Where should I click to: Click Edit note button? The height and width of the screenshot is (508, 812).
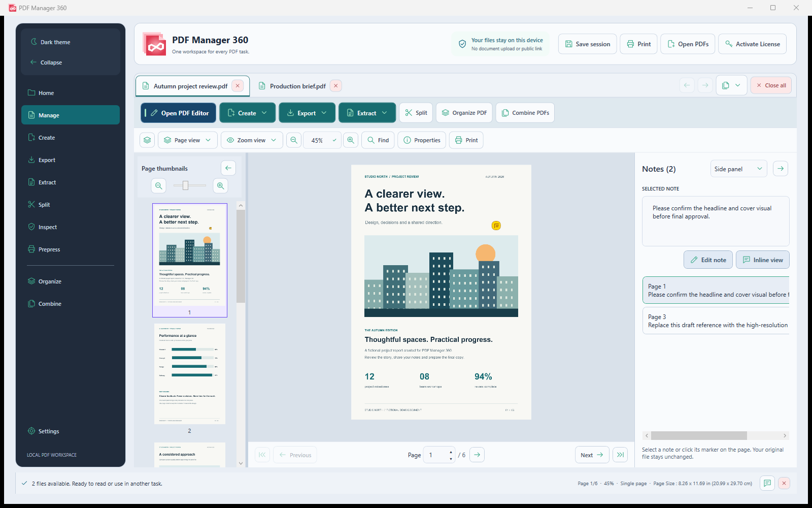click(708, 260)
